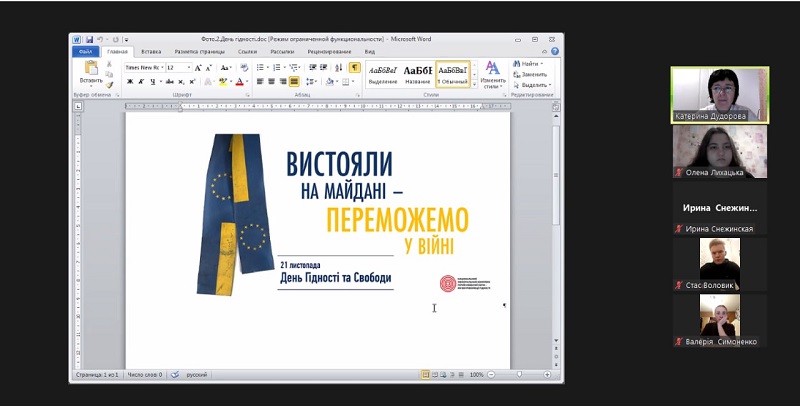
Task: Apply italic with the К button
Action: (x=141, y=82)
